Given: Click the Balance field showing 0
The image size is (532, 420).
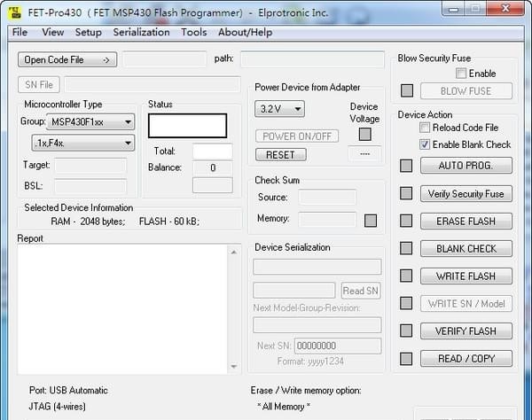Looking at the screenshot, I should 213,167.
